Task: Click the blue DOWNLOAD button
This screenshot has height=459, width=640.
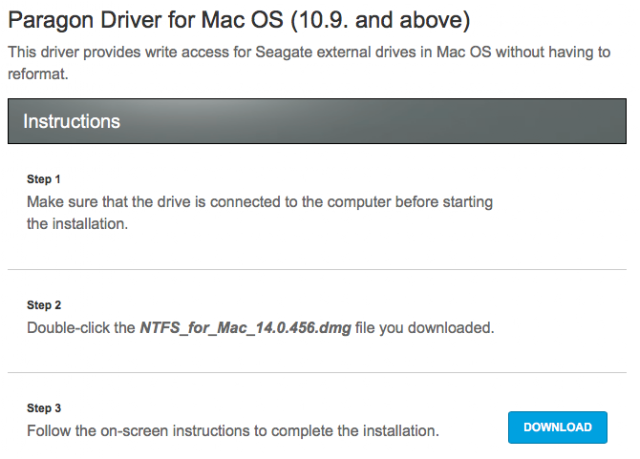Action: click(558, 427)
